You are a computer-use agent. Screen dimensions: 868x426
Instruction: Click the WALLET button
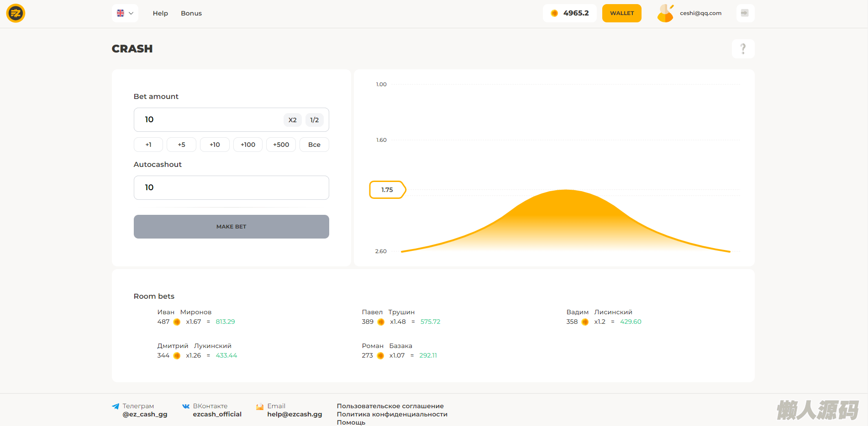pyautogui.click(x=621, y=13)
